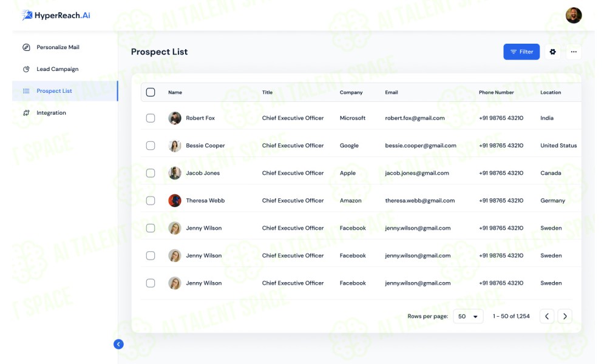Check the Bessie Cooper row checkbox

tap(151, 146)
